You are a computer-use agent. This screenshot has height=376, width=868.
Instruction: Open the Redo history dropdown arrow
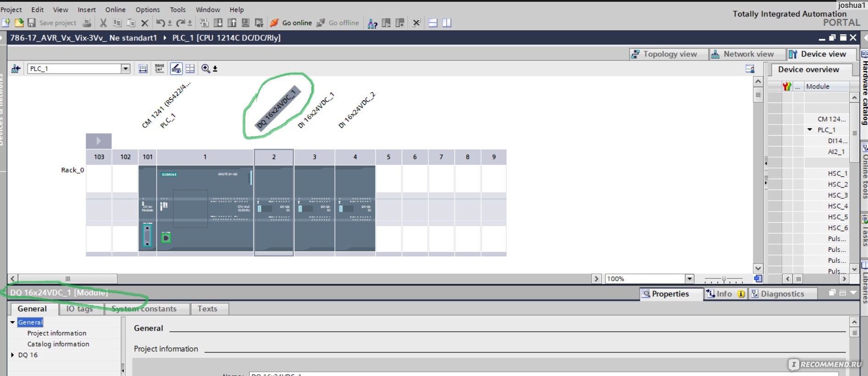190,23
